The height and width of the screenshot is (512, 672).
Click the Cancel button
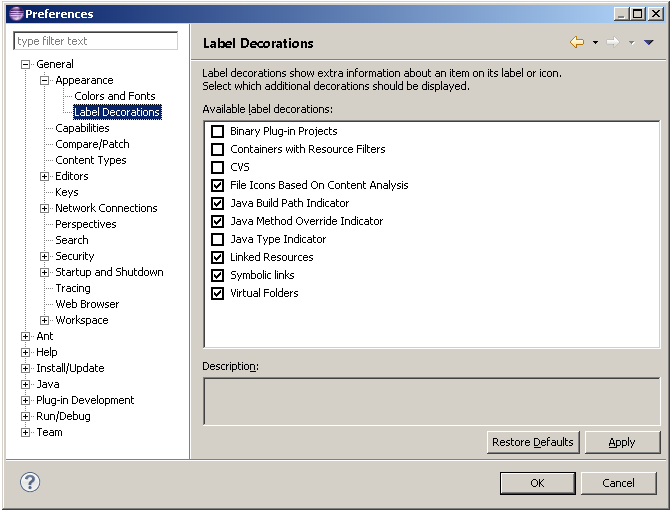618,483
